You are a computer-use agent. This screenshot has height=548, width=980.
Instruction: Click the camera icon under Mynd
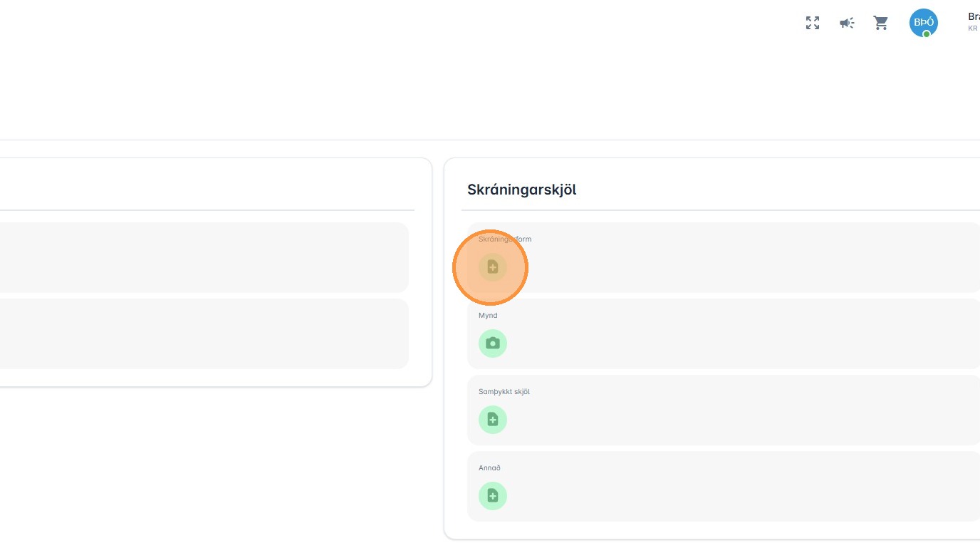(492, 343)
